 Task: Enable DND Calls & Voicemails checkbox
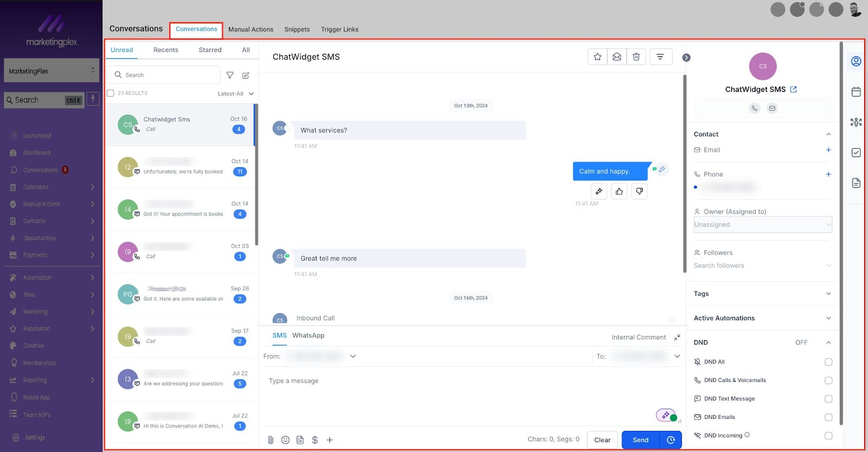828,380
